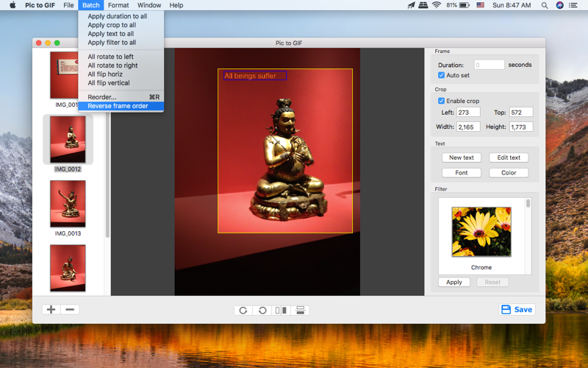This screenshot has height=368, width=588.
Task: Toggle the Auto set duration checkbox
Action: pos(442,75)
